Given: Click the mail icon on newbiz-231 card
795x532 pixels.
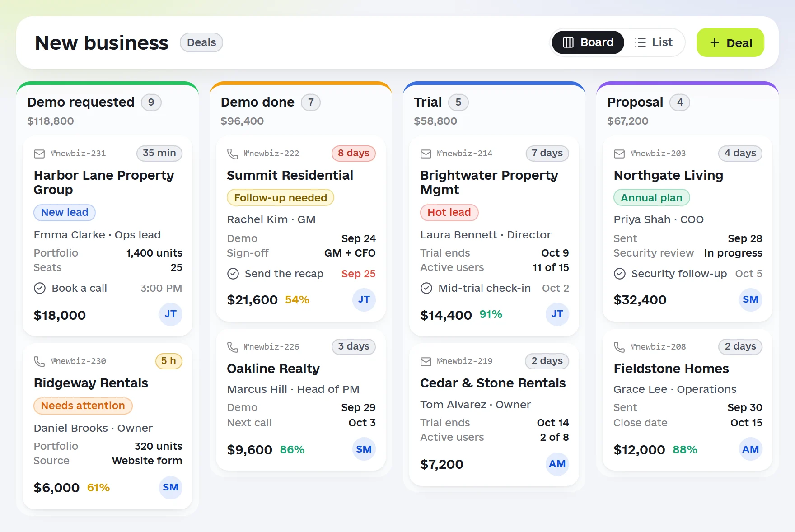Looking at the screenshot, I should [39, 154].
